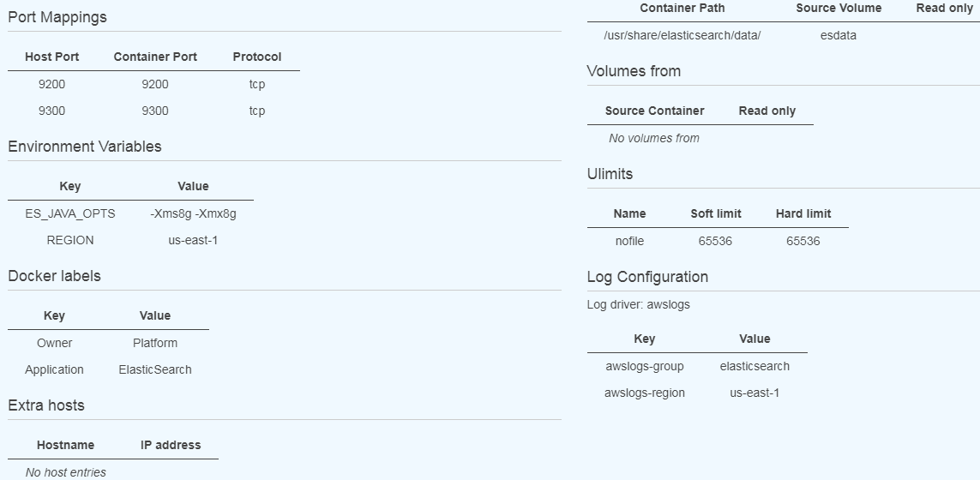The height and width of the screenshot is (480, 980).
Task: Select the Owner docker label key
Action: [54, 343]
